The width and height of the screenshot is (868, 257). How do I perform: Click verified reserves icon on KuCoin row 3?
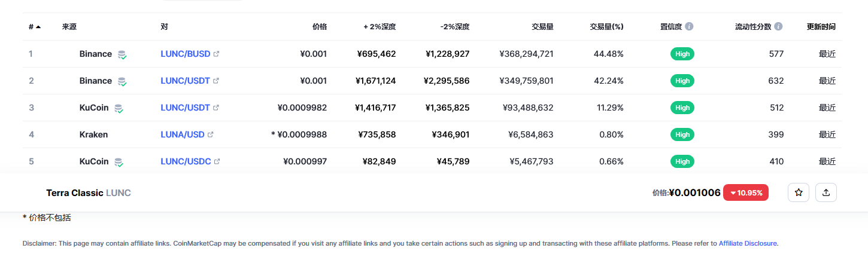tap(119, 108)
